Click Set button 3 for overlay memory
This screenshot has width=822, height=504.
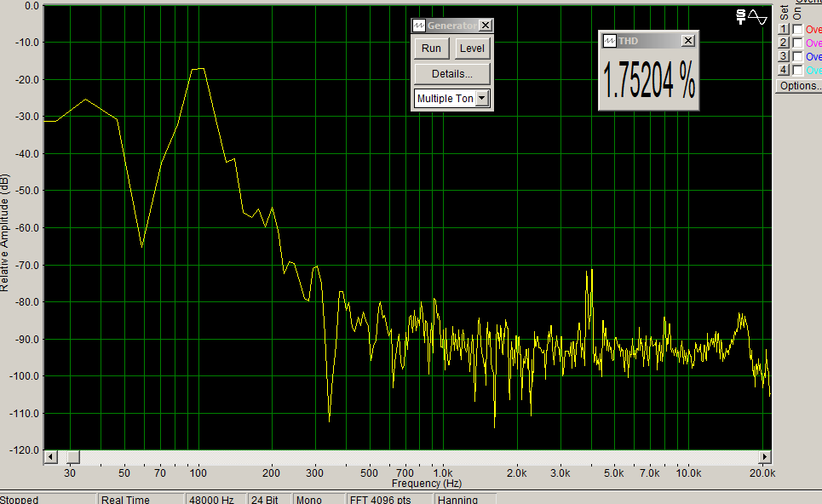coord(783,56)
